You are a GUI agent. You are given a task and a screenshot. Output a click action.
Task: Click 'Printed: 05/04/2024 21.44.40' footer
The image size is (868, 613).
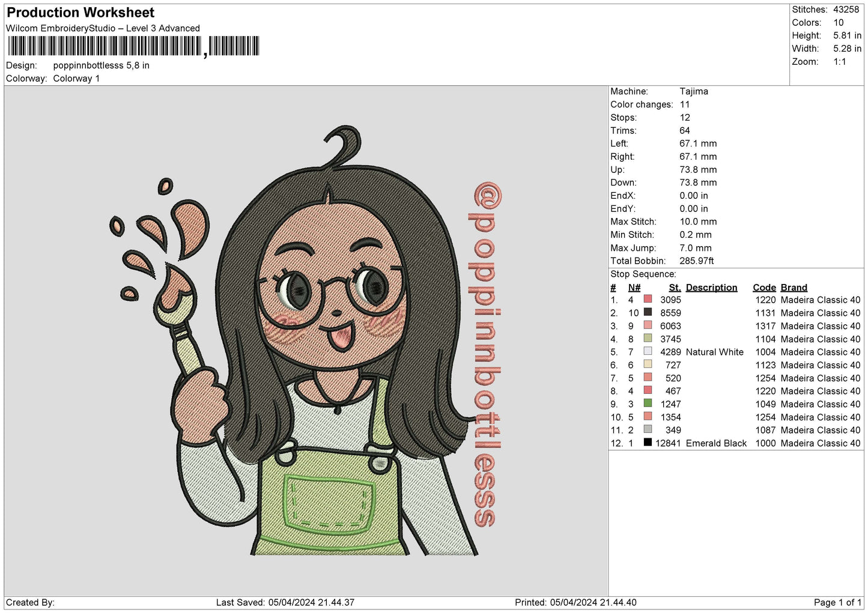[x=575, y=602]
